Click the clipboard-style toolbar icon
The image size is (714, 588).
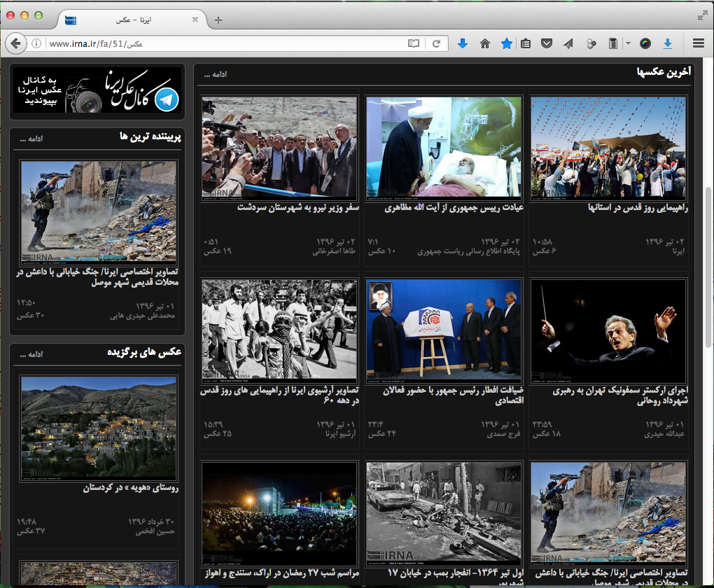click(613, 43)
